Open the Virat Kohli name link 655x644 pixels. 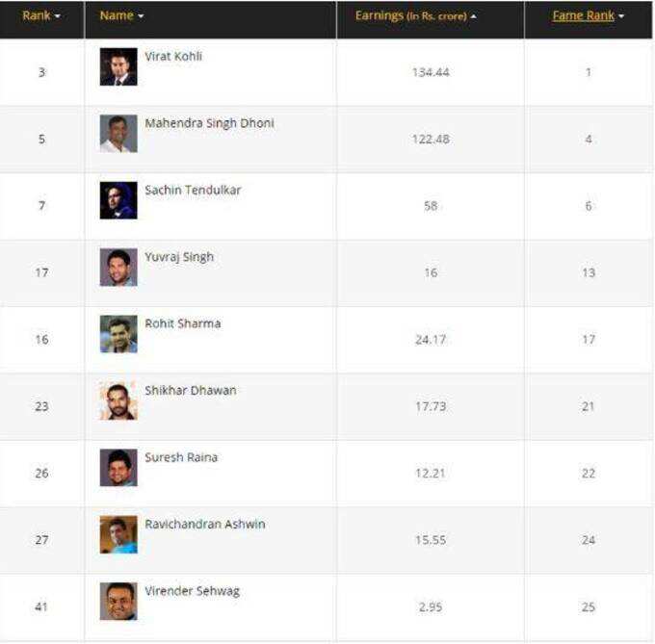point(173,57)
